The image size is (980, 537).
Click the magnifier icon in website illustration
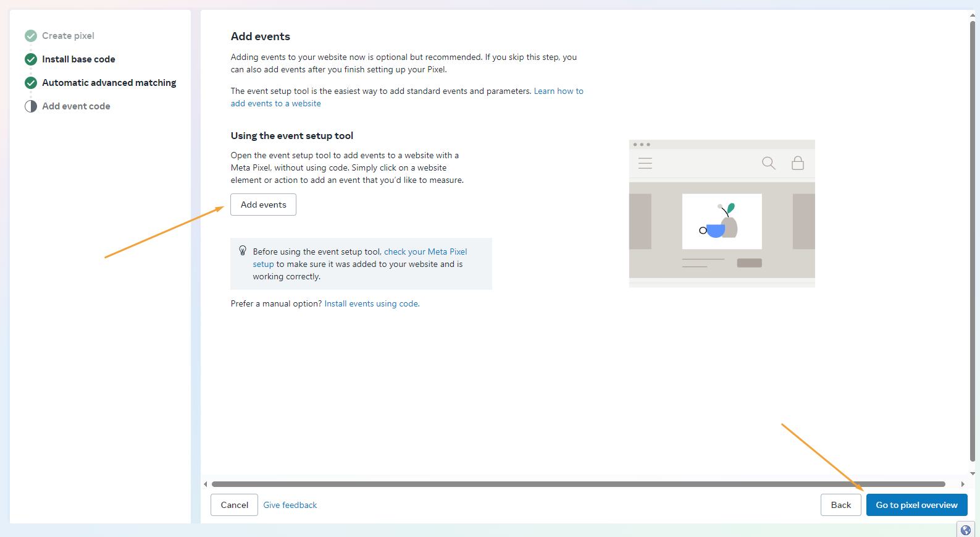(768, 163)
